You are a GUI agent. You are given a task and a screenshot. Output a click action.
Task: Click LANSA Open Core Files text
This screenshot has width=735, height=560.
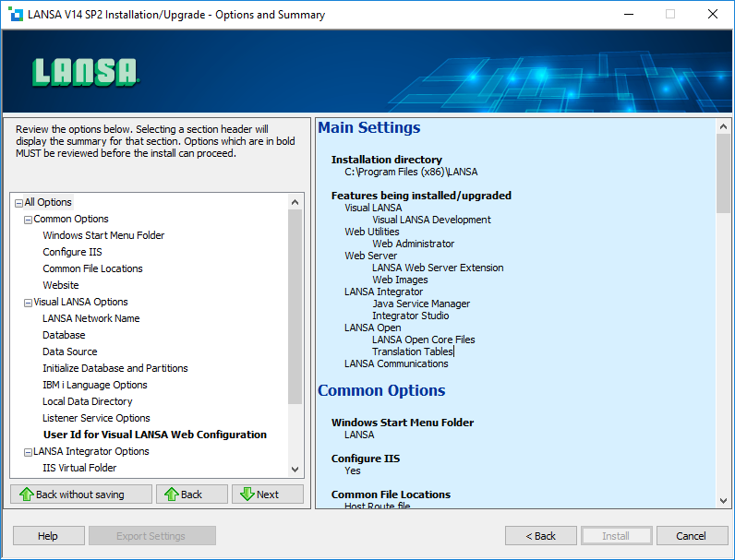(423, 340)
